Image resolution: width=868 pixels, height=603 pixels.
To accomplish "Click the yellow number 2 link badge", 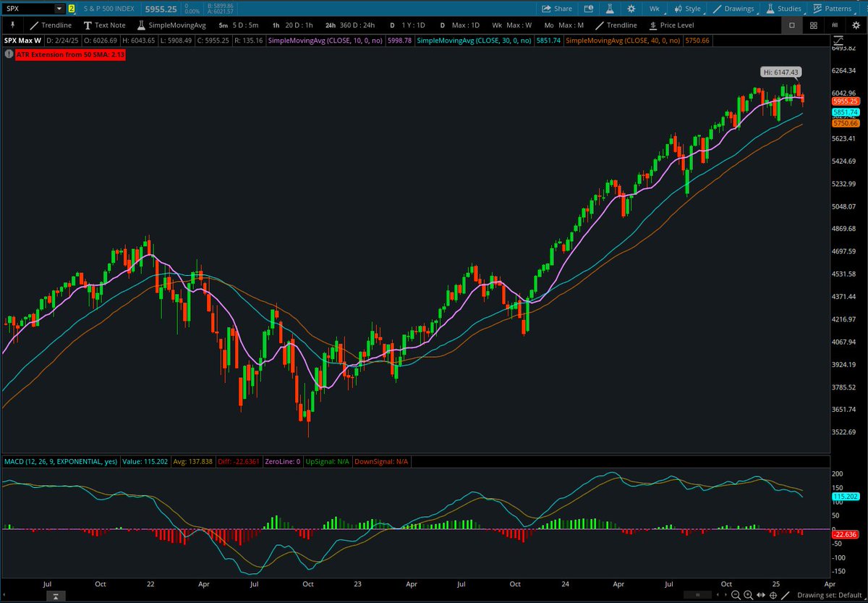I will pos(72,9).
